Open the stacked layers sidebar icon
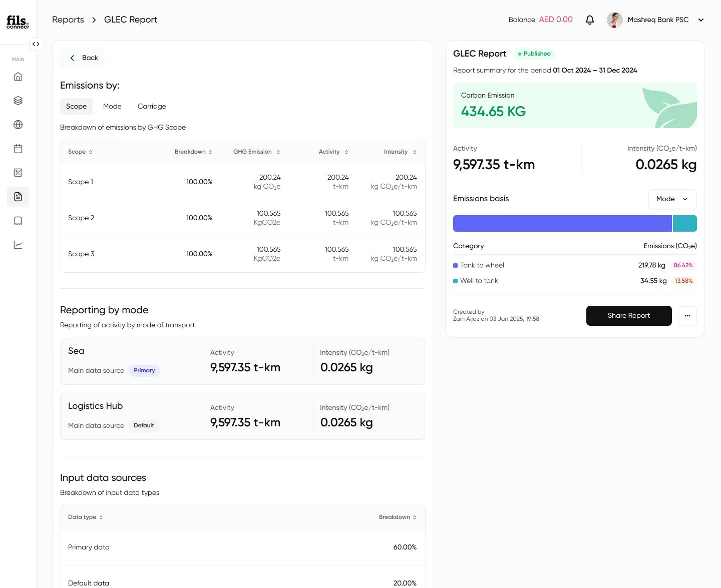721x588 pixels. pos(18,101)
